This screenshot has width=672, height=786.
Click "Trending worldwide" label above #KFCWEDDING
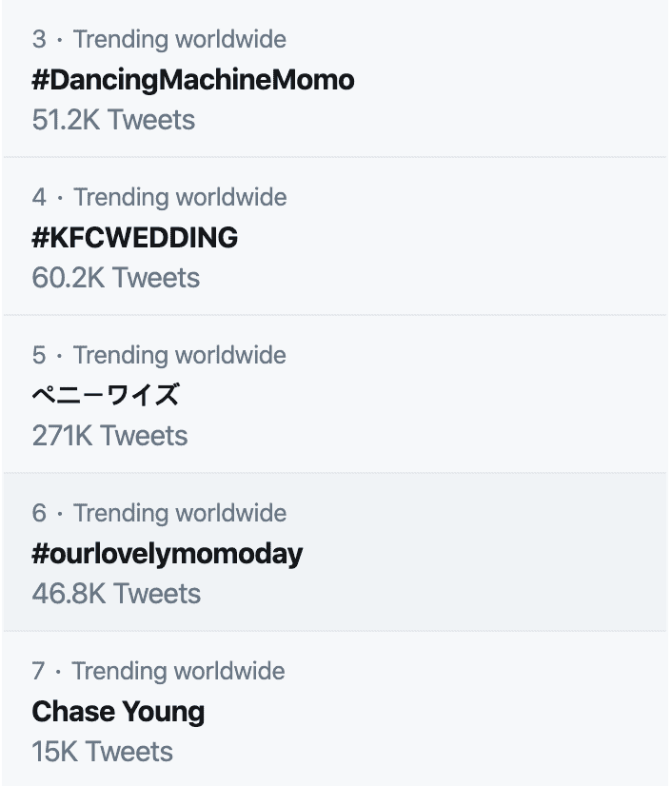tap(180, 197)
